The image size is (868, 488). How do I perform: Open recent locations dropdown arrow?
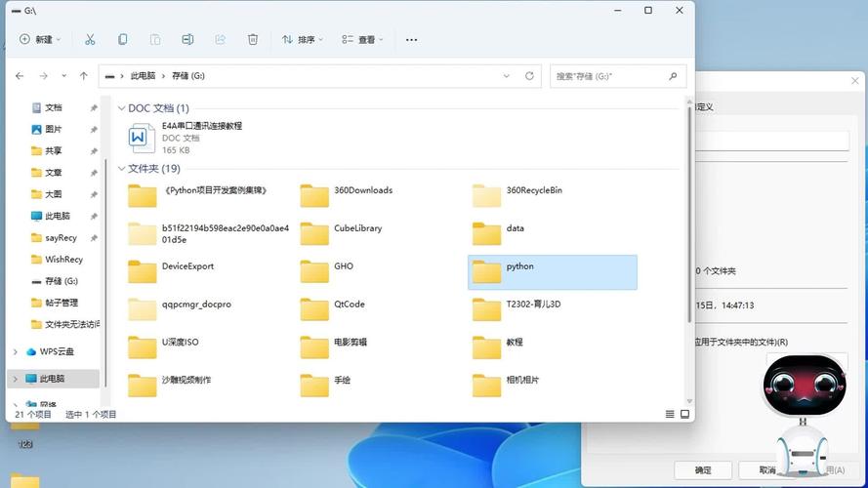pos(64,76)
